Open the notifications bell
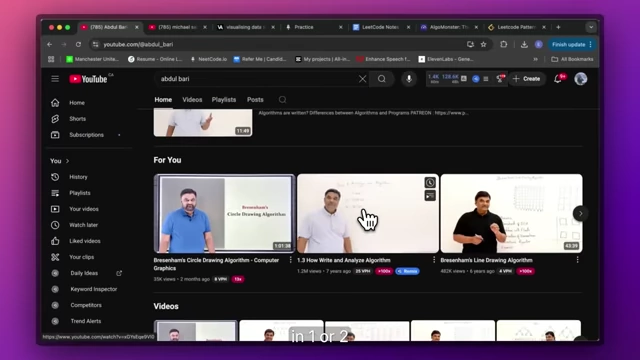This screenshot has width=640, height=360. [x=558, y=79]
